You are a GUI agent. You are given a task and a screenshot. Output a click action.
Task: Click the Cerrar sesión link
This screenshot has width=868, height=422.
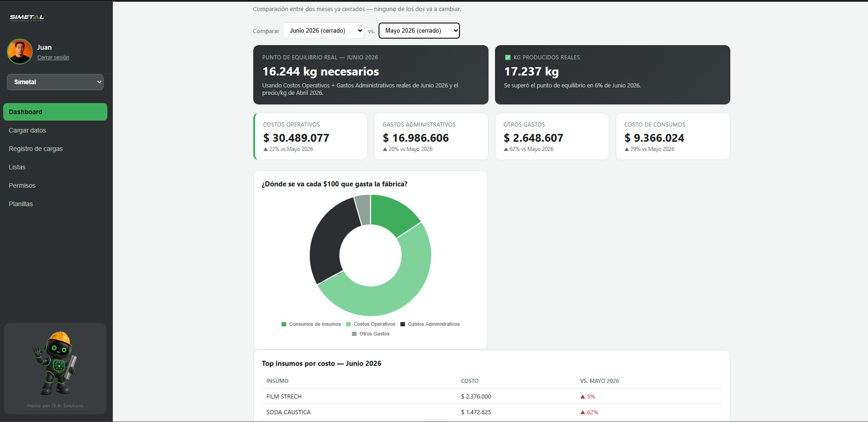[53, 58]
